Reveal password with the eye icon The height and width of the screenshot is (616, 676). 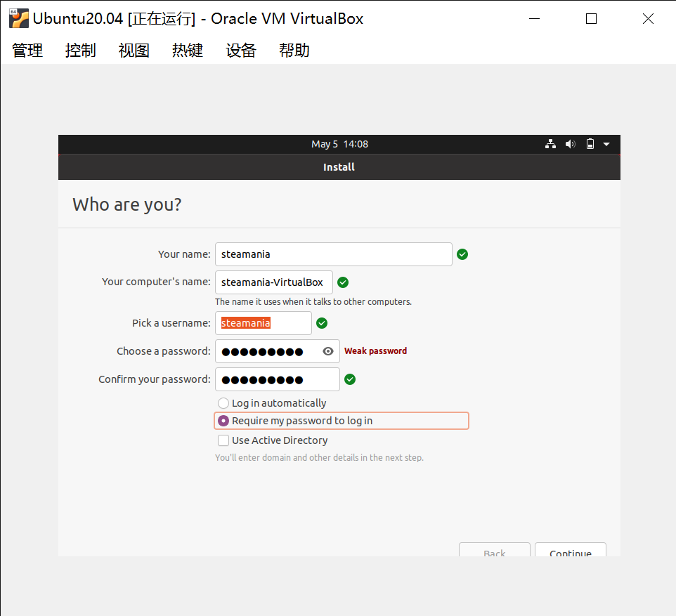328,351
